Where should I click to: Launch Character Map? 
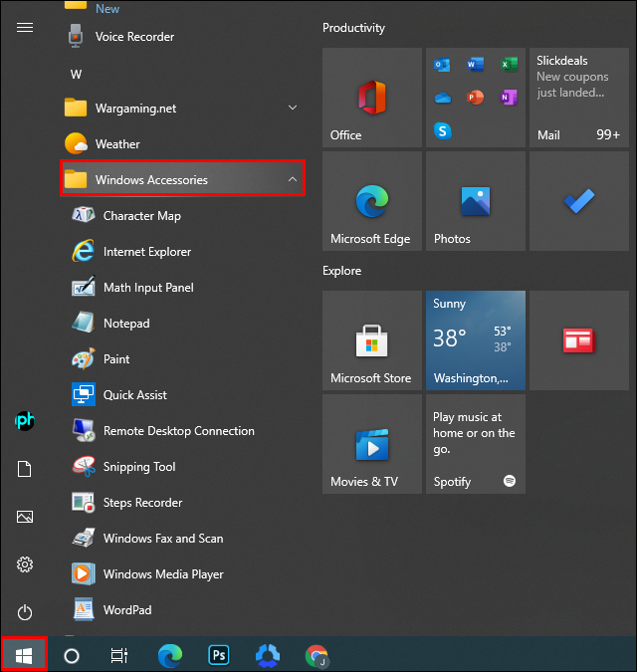pos(182,216)
